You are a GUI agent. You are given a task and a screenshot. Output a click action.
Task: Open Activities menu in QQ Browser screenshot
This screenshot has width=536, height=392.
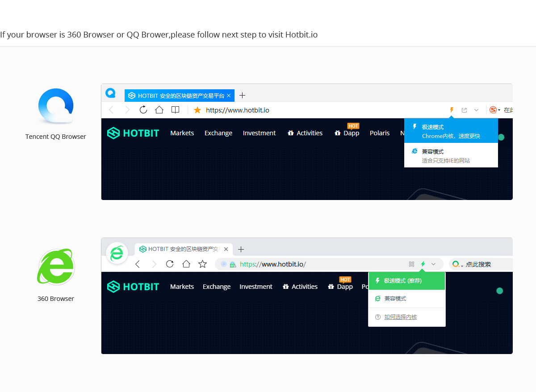click(x=305, y=133)
